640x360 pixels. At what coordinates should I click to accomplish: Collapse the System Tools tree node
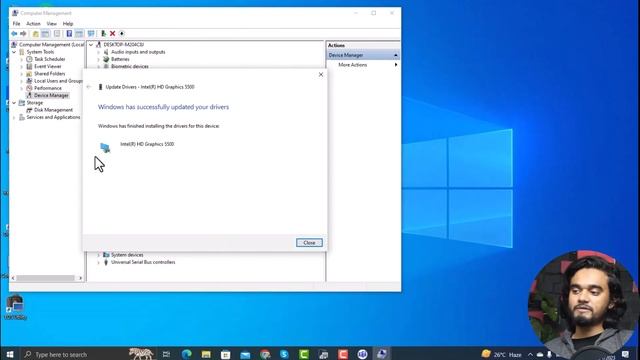(14, 52)
